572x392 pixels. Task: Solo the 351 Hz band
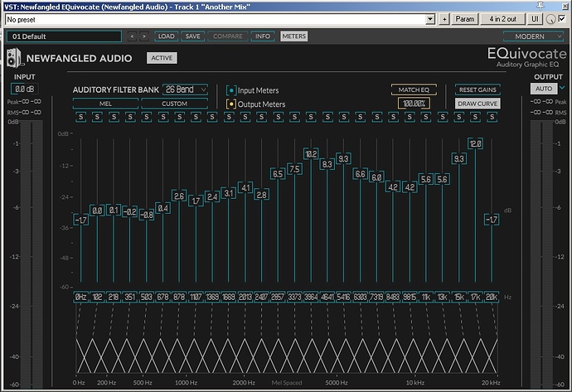(130, 117)
